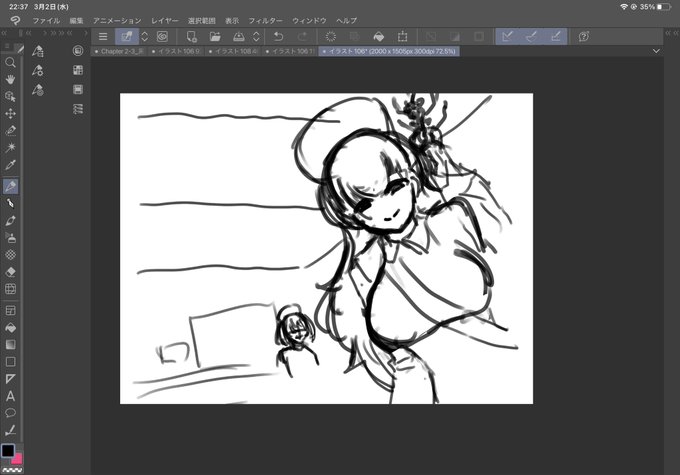
Task: Select pink sub color swatch
Action: 18,459
